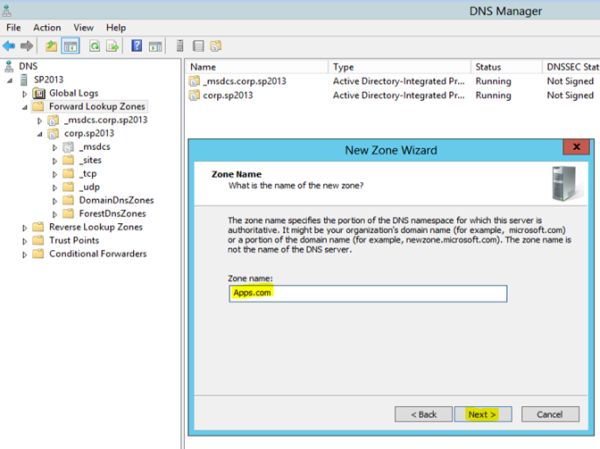Screen dimensions: 600x449
Task: Open the File menu
Action: click(13, 28)
